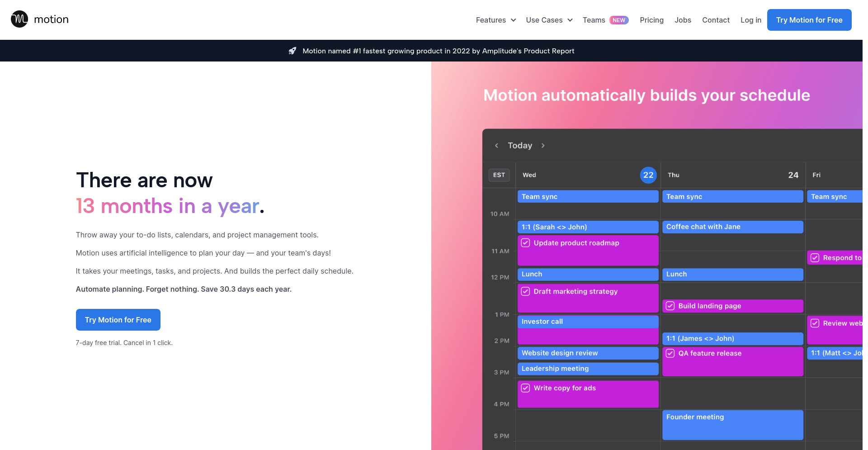868x450 pixels.
Task: Open Wednesday's Lunch event
Action: pyautogui.click(x=588, y=274)
